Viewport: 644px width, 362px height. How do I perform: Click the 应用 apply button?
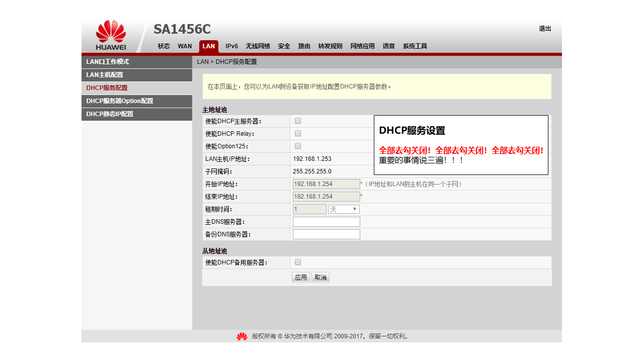pyautogui.click(x=301, y=278)
